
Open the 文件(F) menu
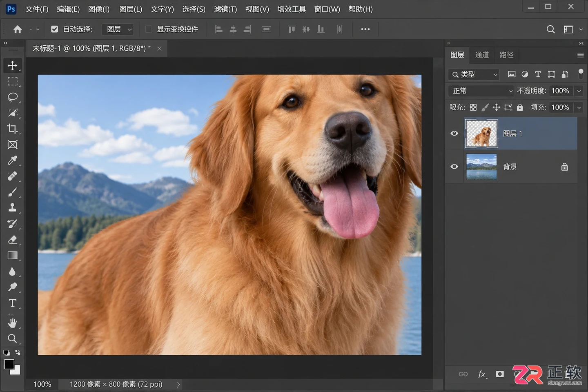37,9
